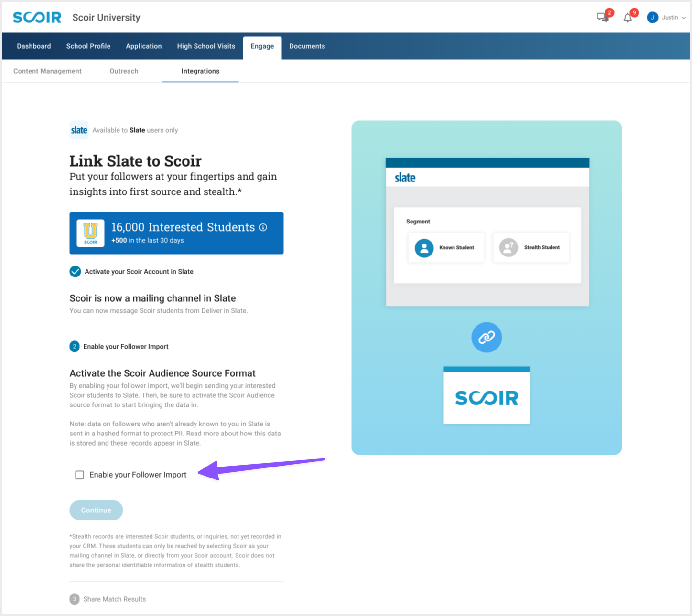Screen dimensions: 692x616
Task: Click the Enable your Follower Import step heading
Action: 126,347
